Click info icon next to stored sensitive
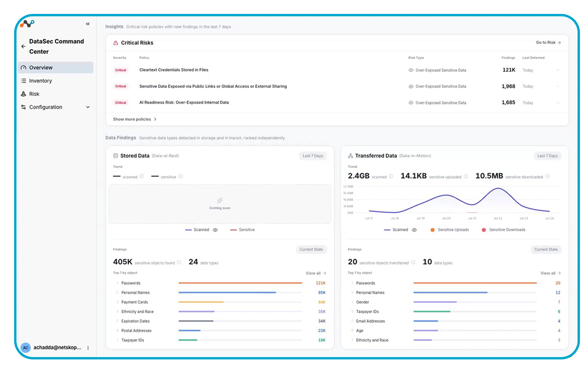588x370 pixels. pyautogui.click(x=181, y=176)
